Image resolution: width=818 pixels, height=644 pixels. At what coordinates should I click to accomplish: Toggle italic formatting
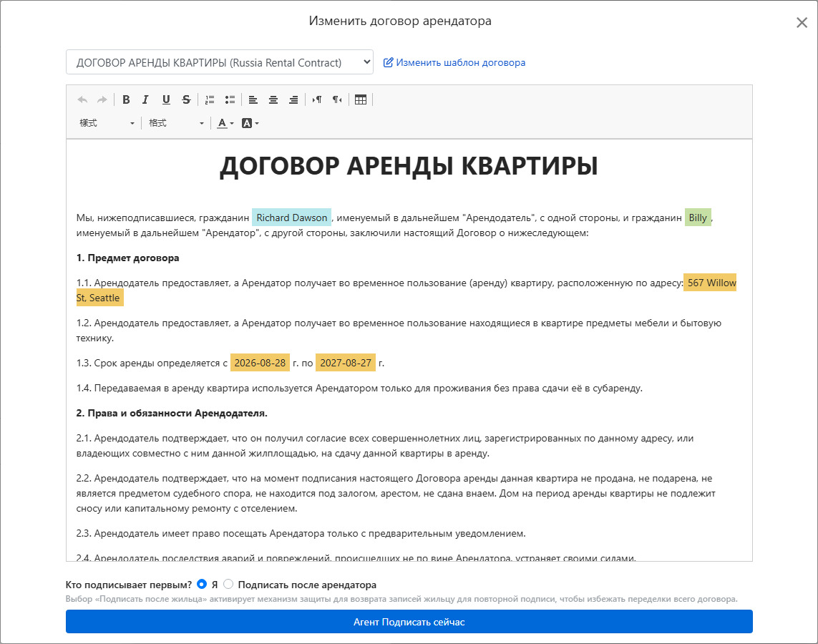(x=145, y=99)
